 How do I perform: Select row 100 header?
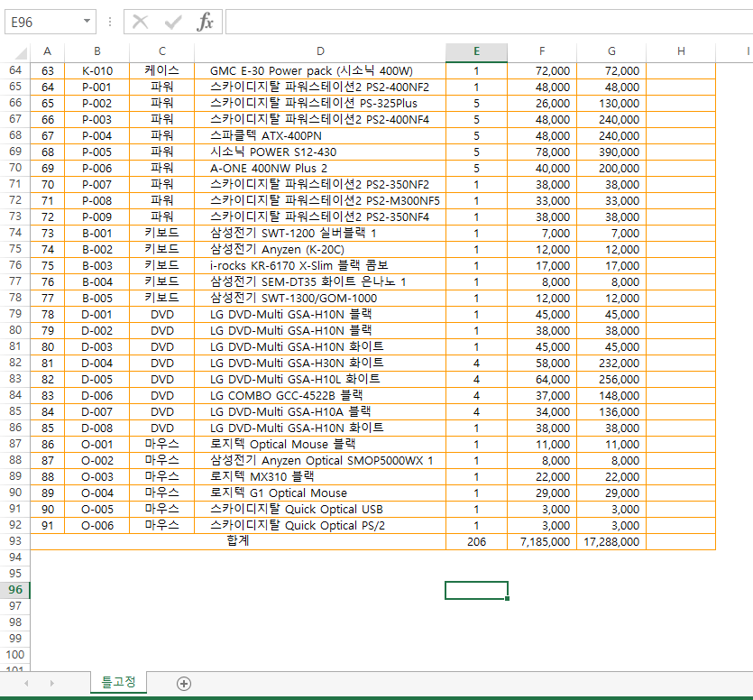[x=15, y=655]
